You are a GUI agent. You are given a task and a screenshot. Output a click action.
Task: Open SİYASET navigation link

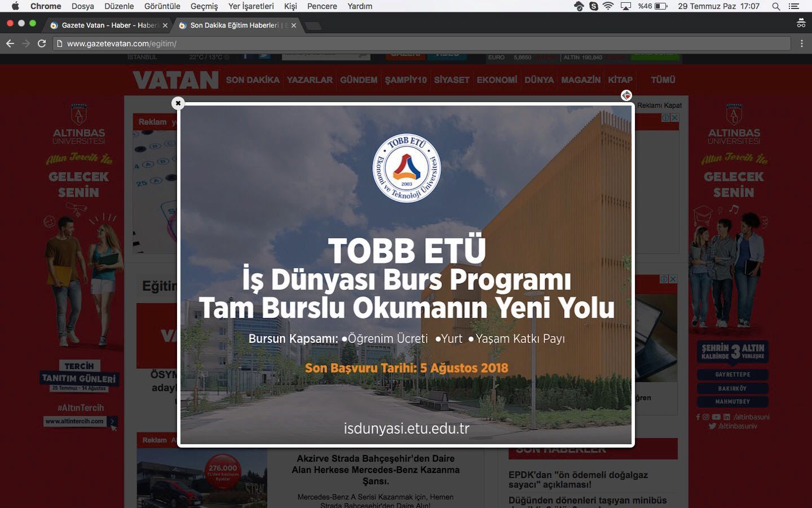click(452, 80)
